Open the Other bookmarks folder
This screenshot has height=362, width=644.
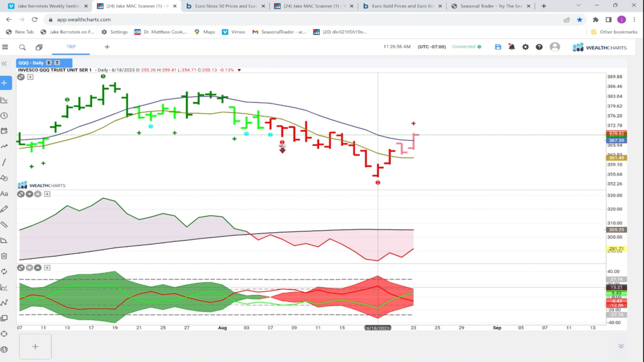(x=614, y=32)
